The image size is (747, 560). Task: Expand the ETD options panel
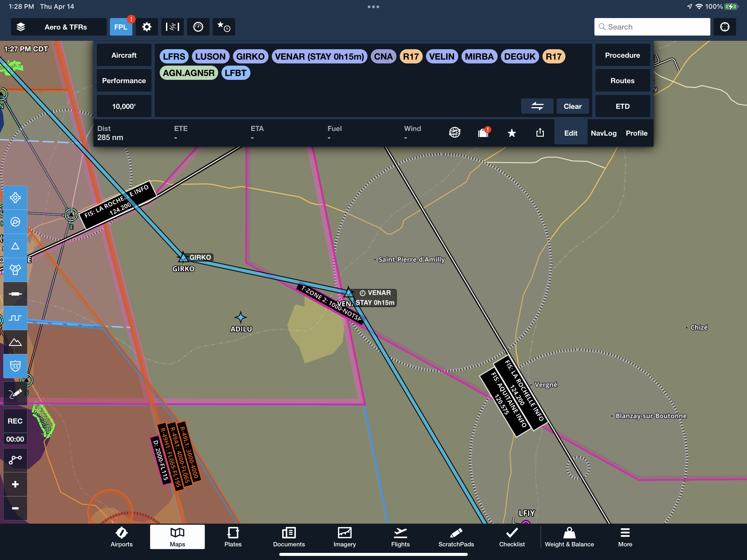pyautogui.click(x=622, y=106)
